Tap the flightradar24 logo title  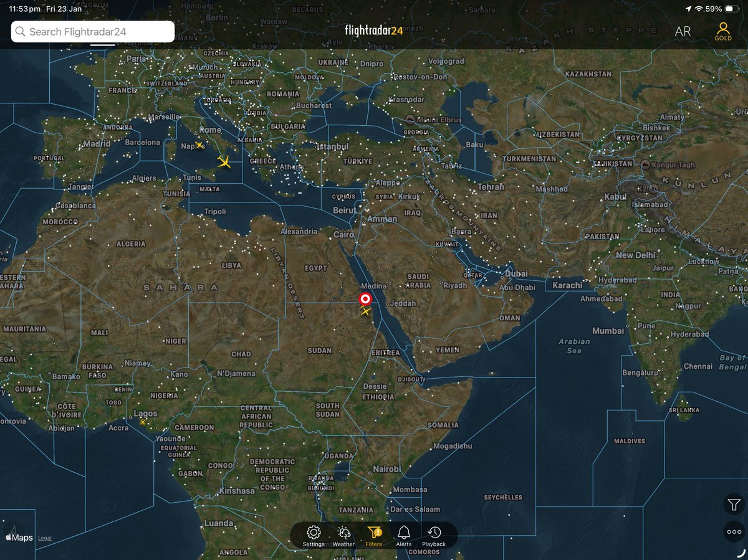tap(374, 31)
